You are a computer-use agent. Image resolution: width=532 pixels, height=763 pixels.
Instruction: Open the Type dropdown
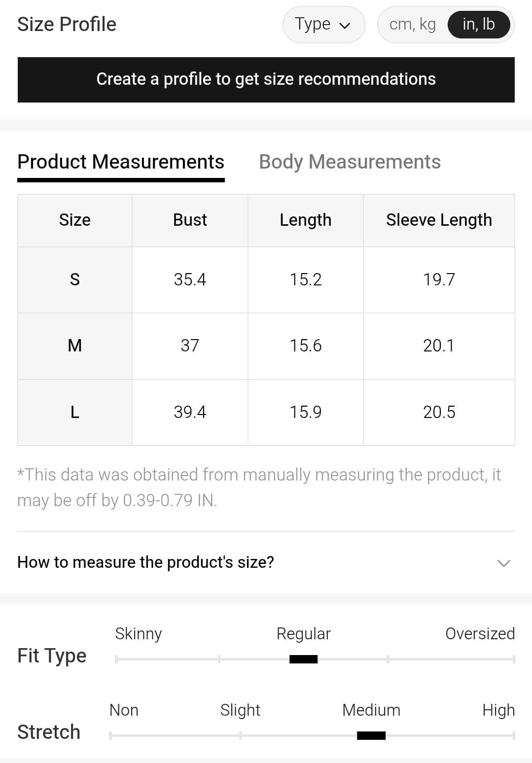click(323, 25)
